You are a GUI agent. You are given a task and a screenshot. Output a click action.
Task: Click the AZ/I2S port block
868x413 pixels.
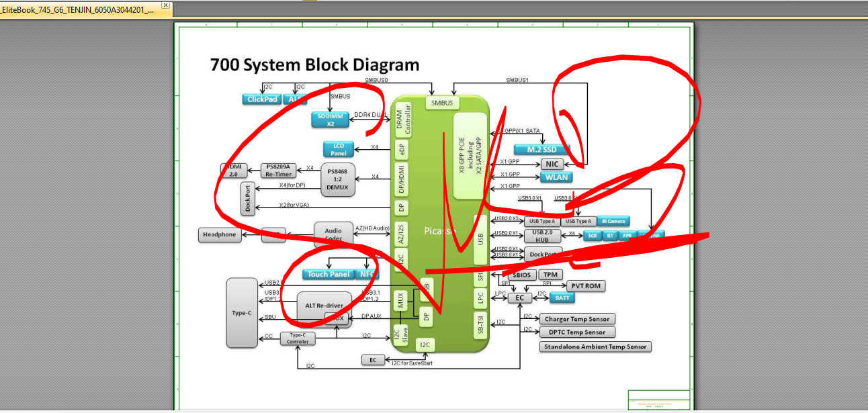pyautogui.click(x=401, y=234)
